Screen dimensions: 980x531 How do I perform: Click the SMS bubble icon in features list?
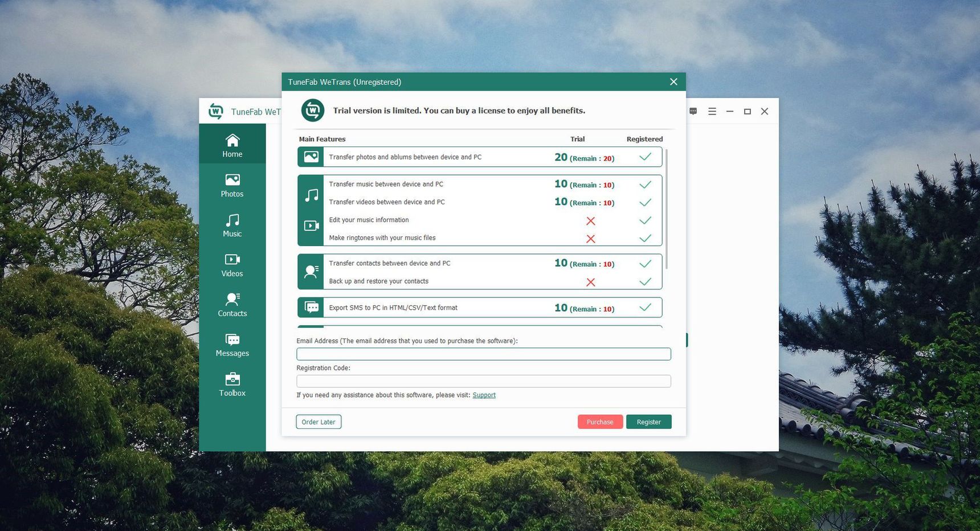click(x=312, y=308)
